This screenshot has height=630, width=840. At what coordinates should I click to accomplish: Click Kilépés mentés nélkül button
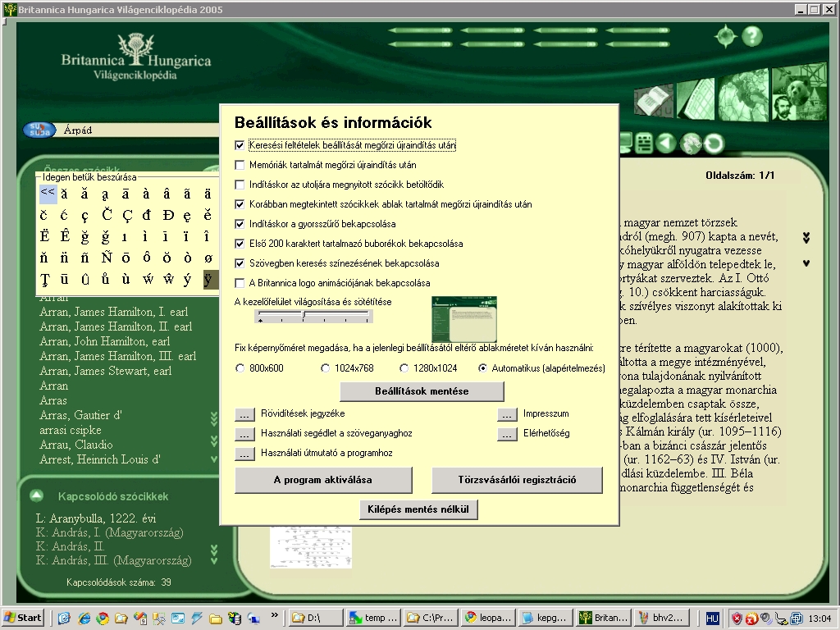pyautogui.click(x=418, y=509)
